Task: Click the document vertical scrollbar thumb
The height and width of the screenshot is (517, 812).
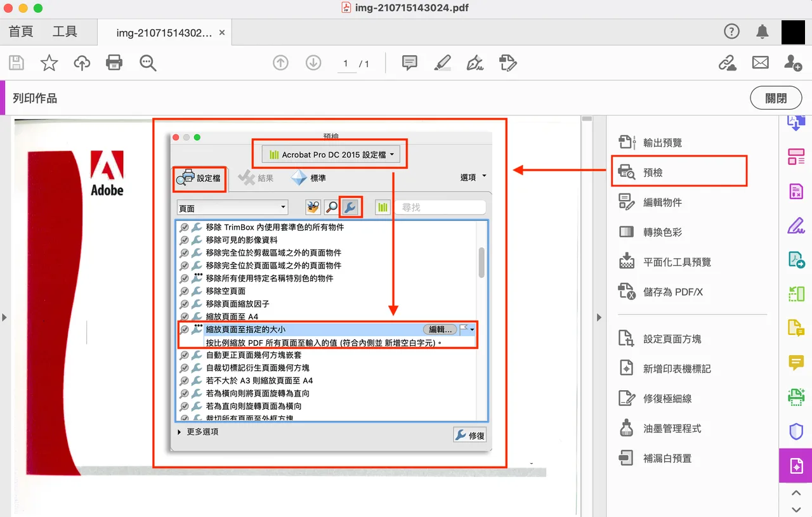Action: pyautogui.click(x=587, y=118)
